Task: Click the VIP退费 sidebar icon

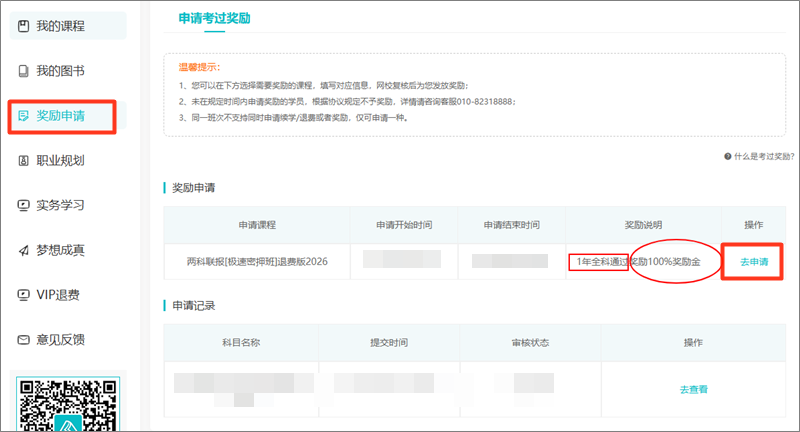Action: coord(23,295)
